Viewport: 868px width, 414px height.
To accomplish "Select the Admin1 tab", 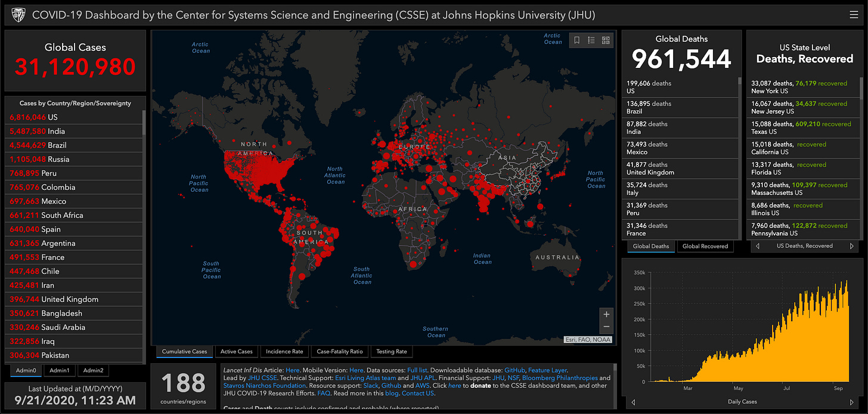I will 59,371.
